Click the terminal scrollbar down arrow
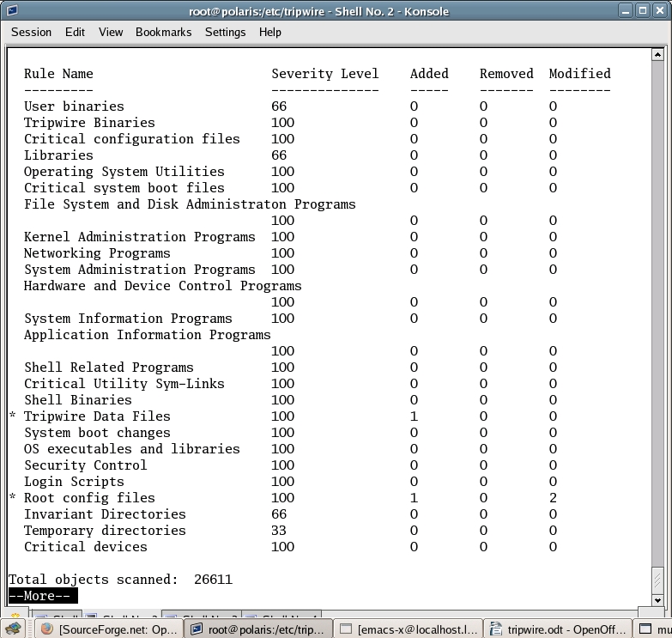Screen dimensions: 672x638 point(658,600)
